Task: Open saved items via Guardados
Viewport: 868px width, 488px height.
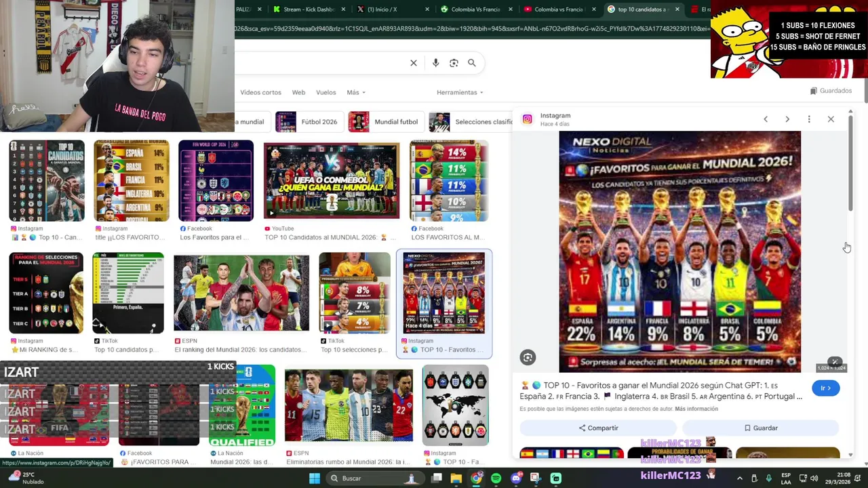Action: pos(831,91)
